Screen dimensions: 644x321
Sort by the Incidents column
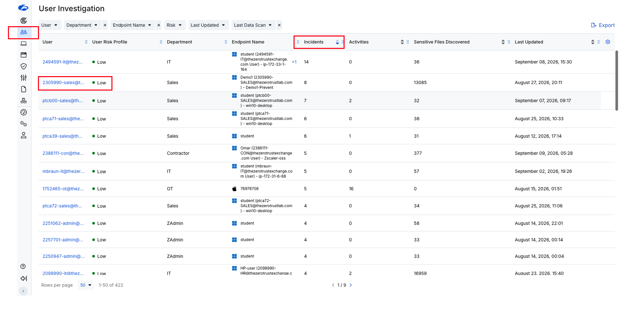point(337,42)
